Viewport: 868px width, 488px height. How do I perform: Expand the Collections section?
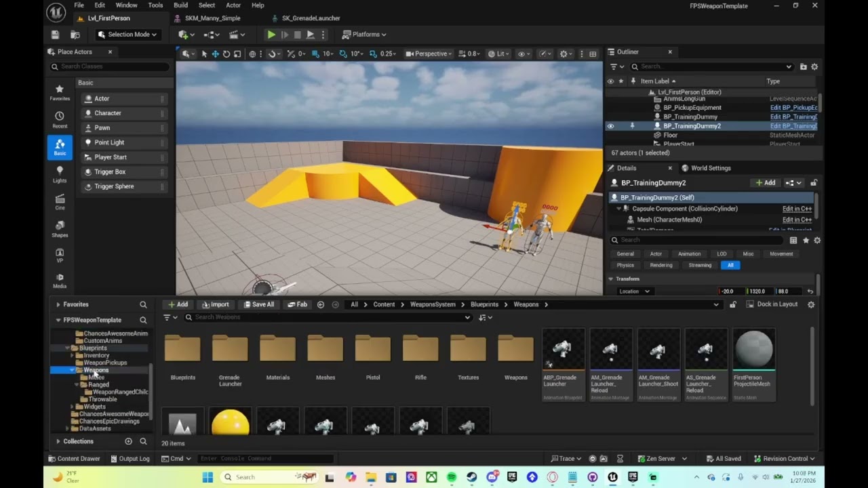pyautogui.click(x=58, y=441)
